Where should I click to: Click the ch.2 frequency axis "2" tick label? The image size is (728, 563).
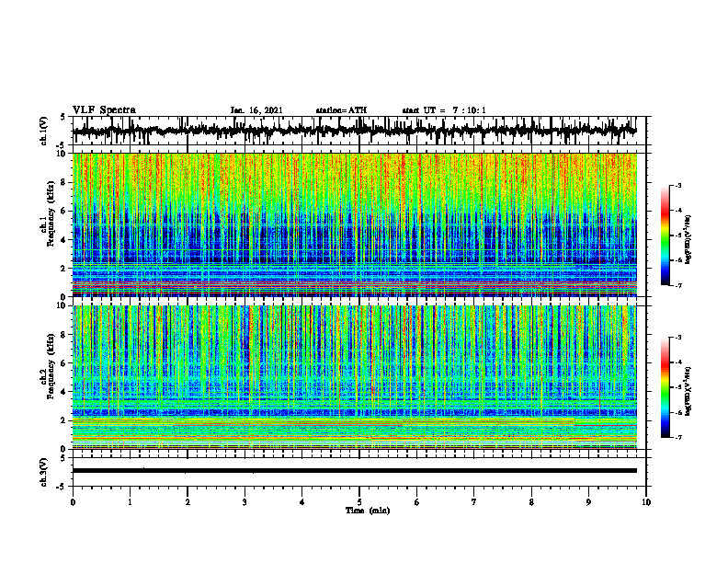[63, 420]
